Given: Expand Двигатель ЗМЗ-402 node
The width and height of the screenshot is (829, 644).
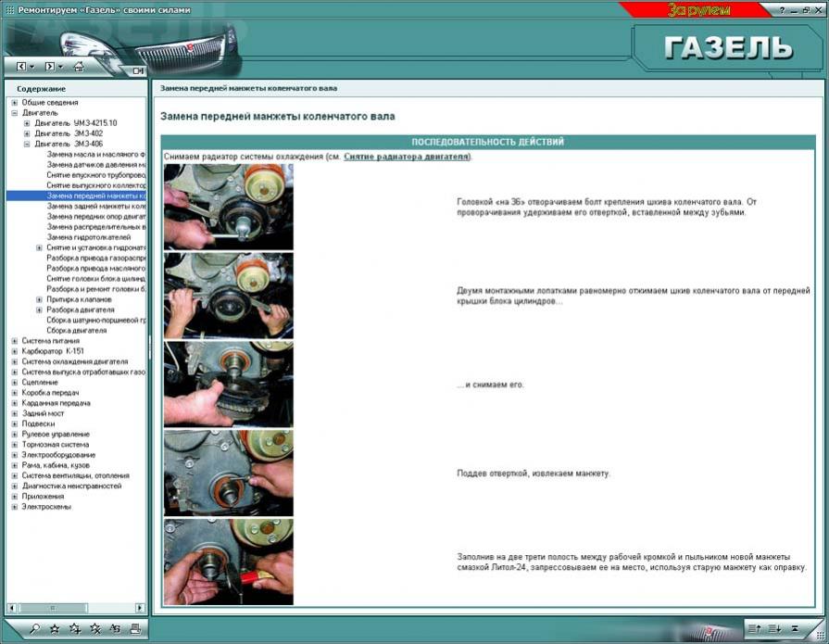Looking at the screenshot, I should click(27, 133).
